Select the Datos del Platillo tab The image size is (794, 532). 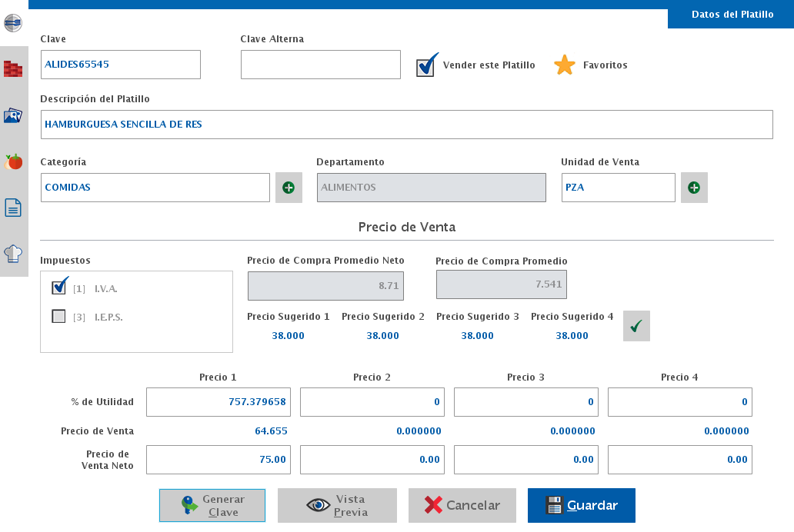pos(732,15)
